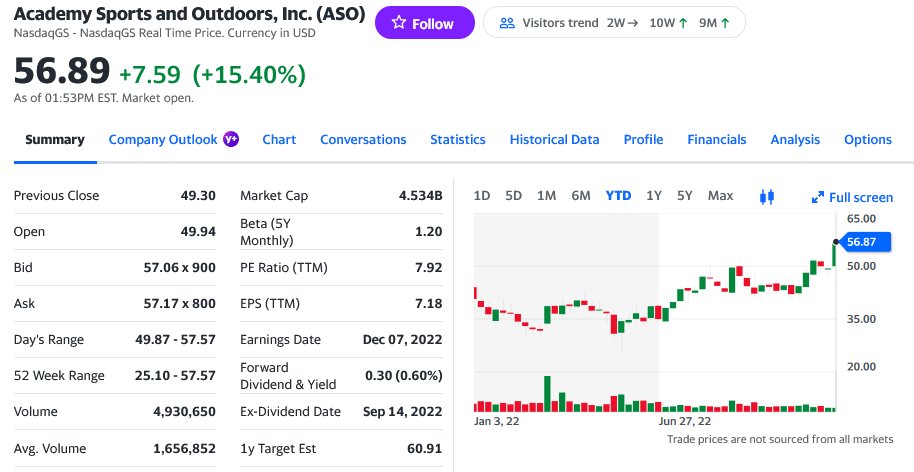Click the star icon in Follow button
The image size is (914, 472).
(399, 23)
